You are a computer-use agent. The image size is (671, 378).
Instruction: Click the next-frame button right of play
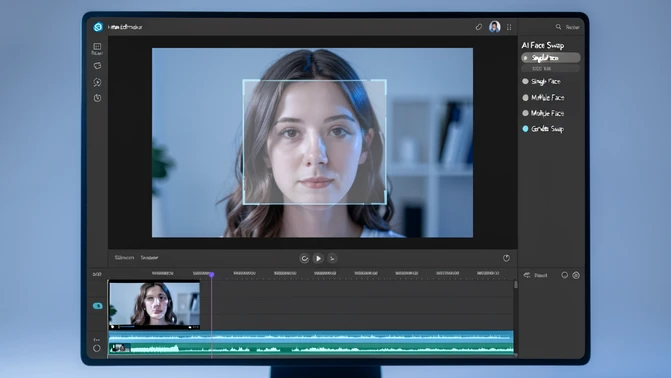(332, 258)
